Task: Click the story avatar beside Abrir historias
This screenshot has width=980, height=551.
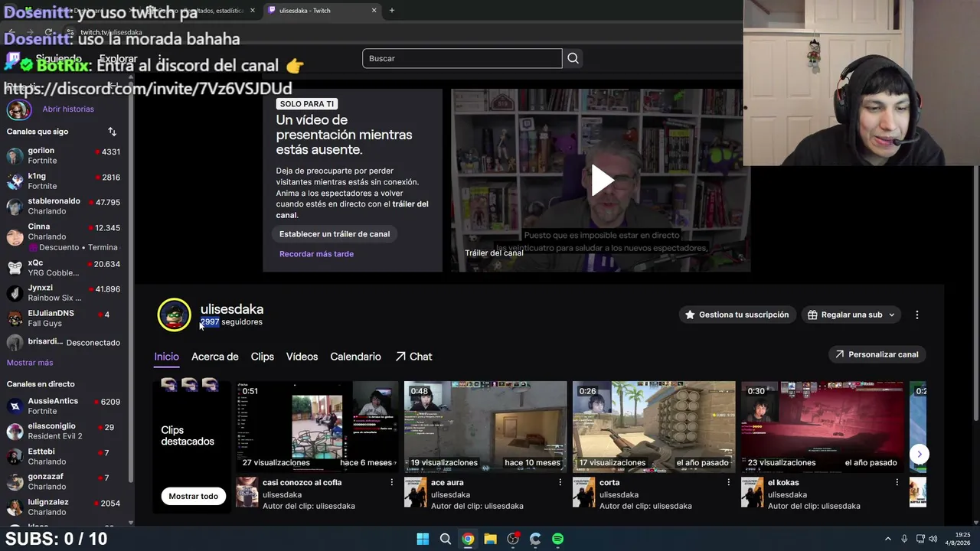Action: click(x=18, y=109)
